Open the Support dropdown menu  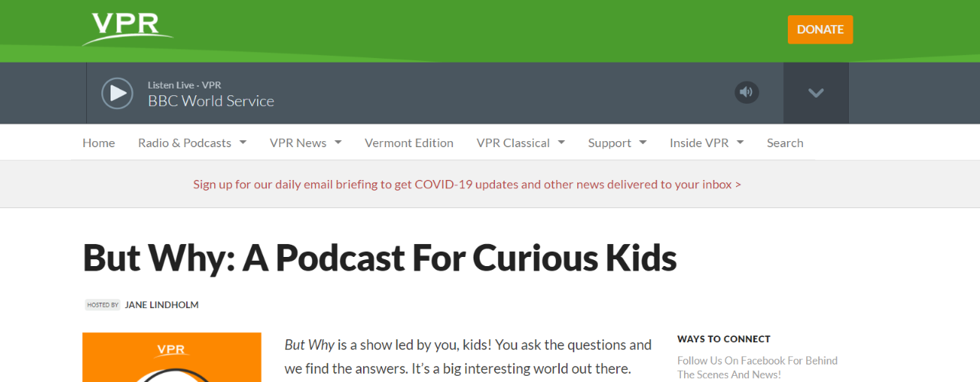point(617,143)
